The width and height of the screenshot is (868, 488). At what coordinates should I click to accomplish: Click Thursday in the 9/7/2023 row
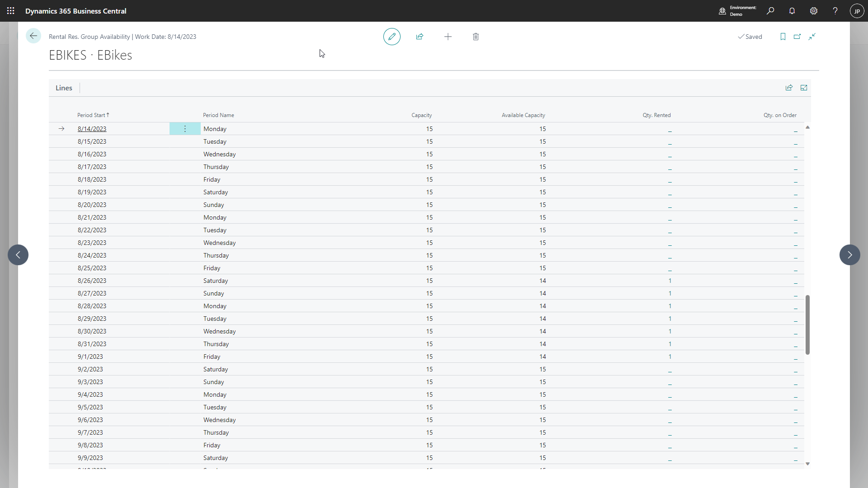(216, 432)
